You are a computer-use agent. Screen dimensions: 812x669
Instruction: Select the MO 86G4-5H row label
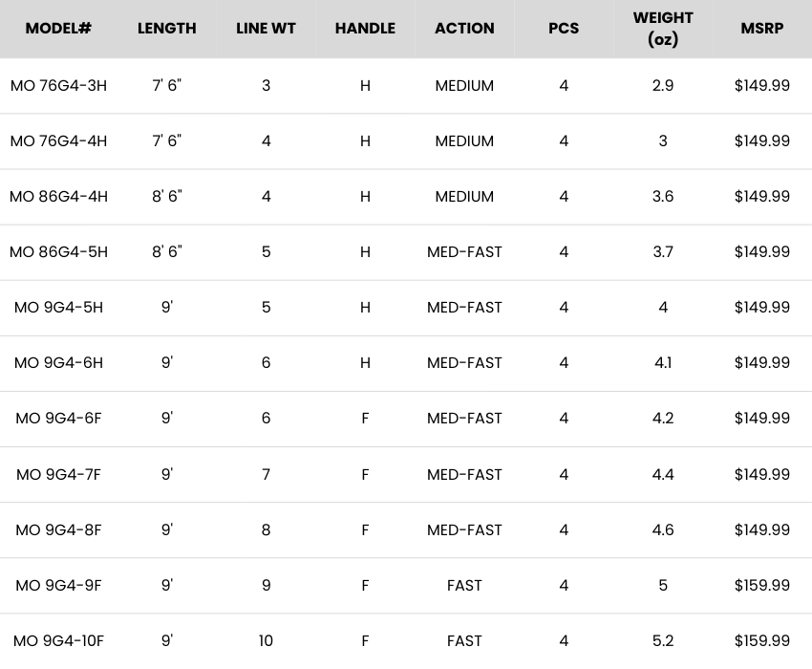(x=58, y=252)
